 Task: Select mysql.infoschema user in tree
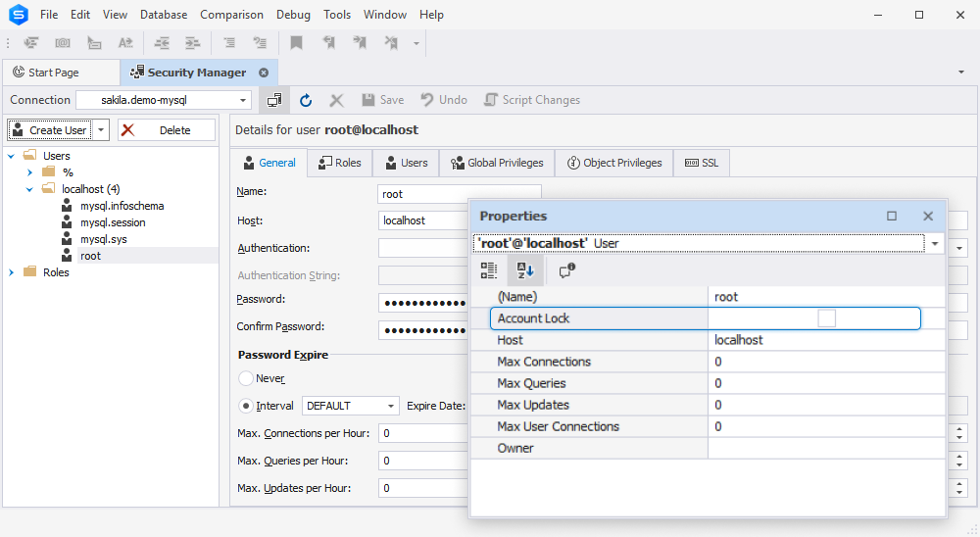click(122, 206)
